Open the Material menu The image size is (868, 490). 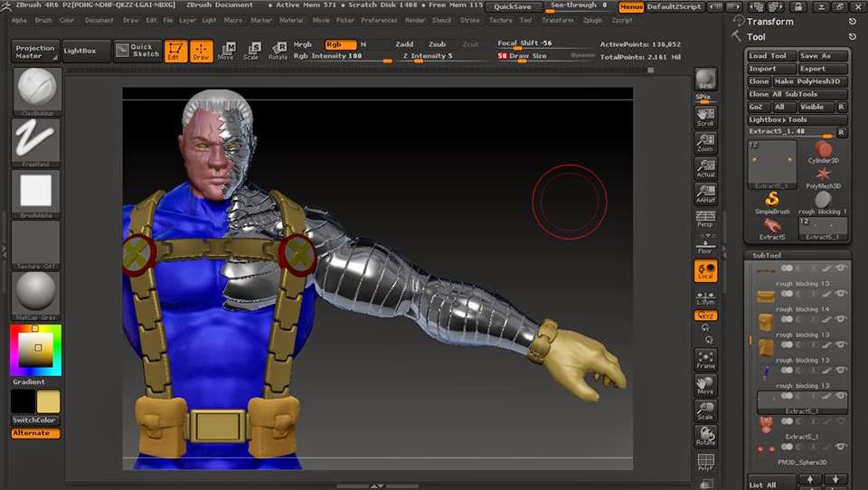click(291, 20)
